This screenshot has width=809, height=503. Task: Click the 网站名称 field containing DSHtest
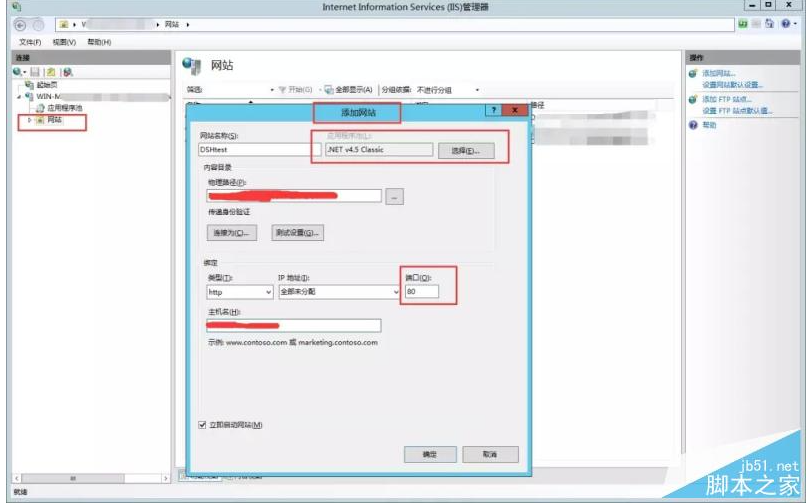tap(260, 150)
